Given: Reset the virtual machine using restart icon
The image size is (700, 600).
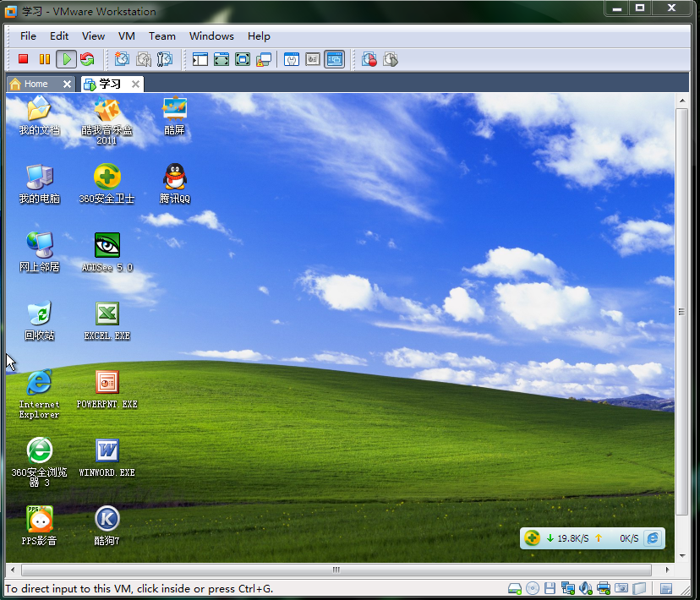Looking at the screenshot, I should [88, 59].
